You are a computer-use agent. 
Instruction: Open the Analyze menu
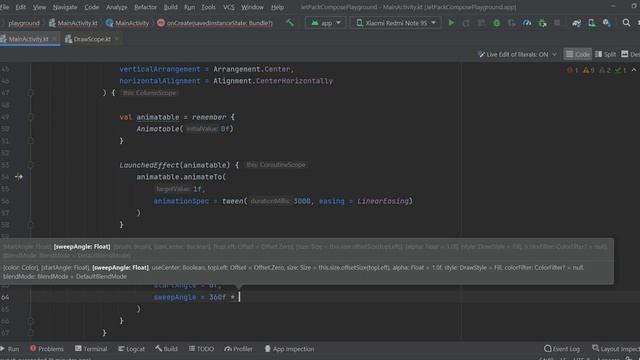117,7
